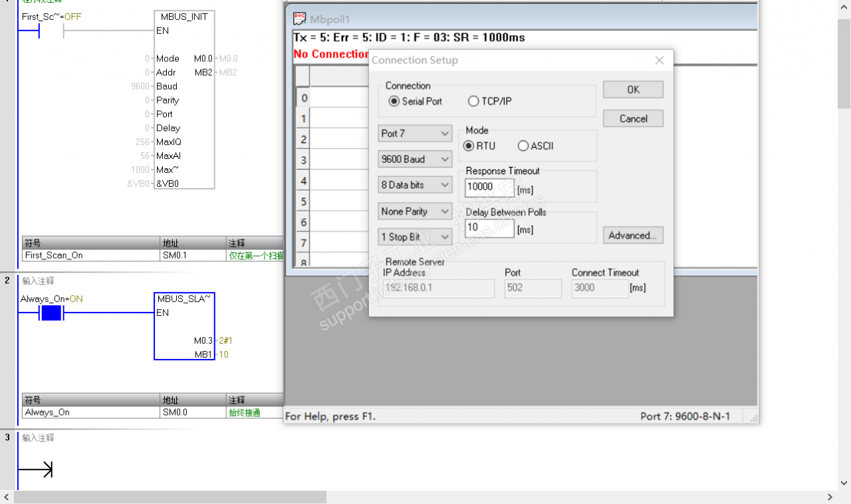The width and height of the screenshot is (851, 504).
Task: Click the horizontal scrollbar left arrow
Action: (x=7, y=497)
